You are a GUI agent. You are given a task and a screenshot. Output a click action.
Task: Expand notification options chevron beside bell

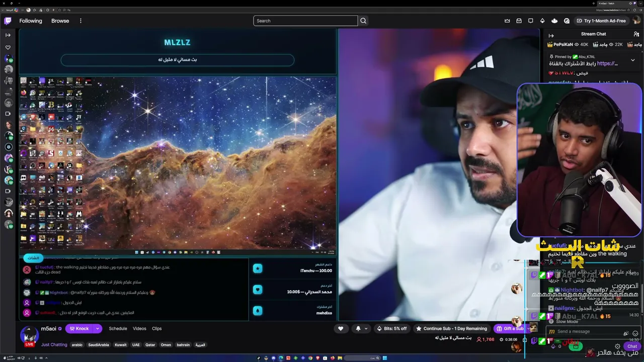(366, 328)
